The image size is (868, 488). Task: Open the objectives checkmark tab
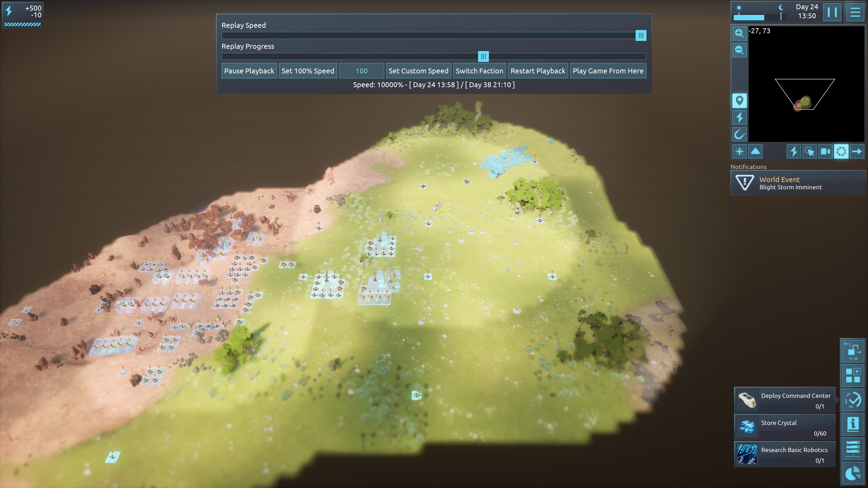point(853,400)
